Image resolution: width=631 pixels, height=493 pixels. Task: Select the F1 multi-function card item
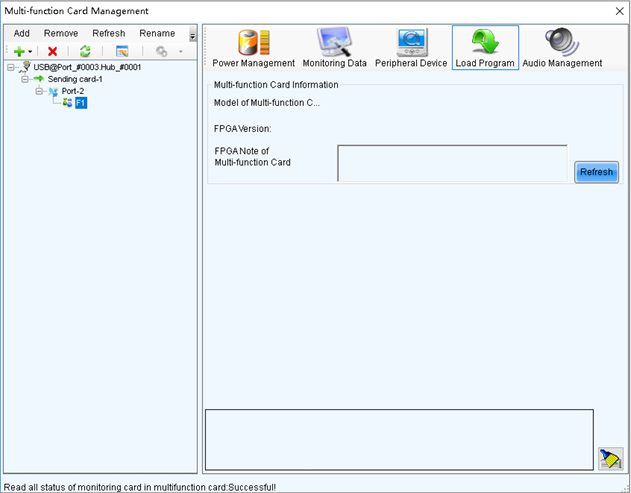point(80,103)
